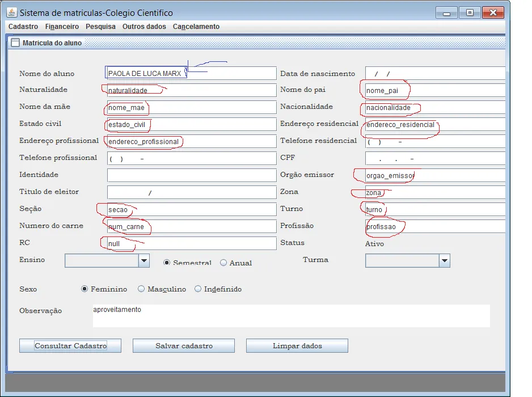Select the Semestral radio button
This screenshot has height=397, width=532.
tap(167, 263)
